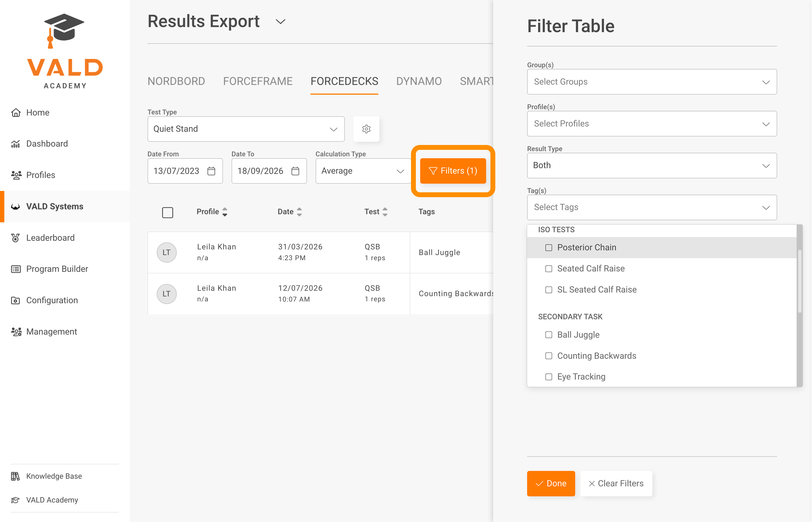Click the Clear Filters button
812x522 pixels.
coord(616,484)
